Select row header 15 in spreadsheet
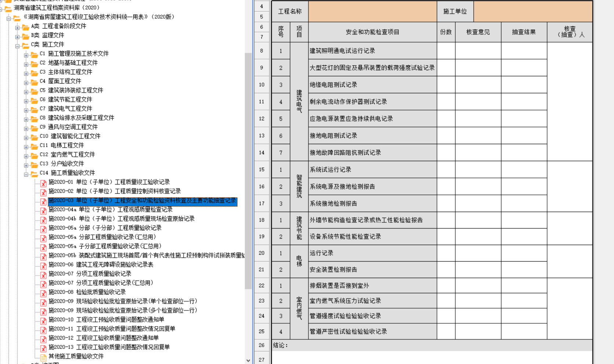Image resolution: width=614 pixels, height=364 pixels. point(261,170)
